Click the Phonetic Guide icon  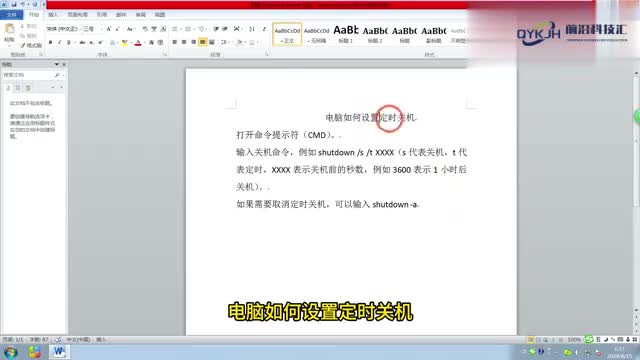154,29
